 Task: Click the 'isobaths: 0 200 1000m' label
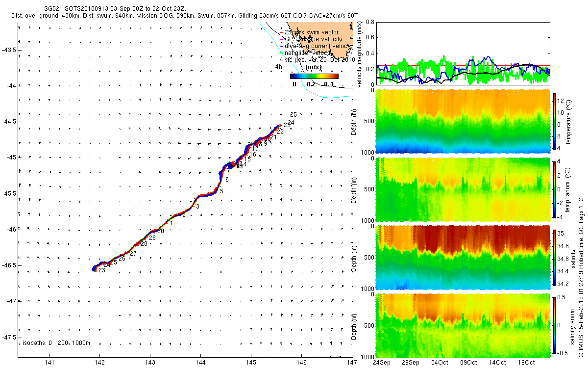pos(56,343)
